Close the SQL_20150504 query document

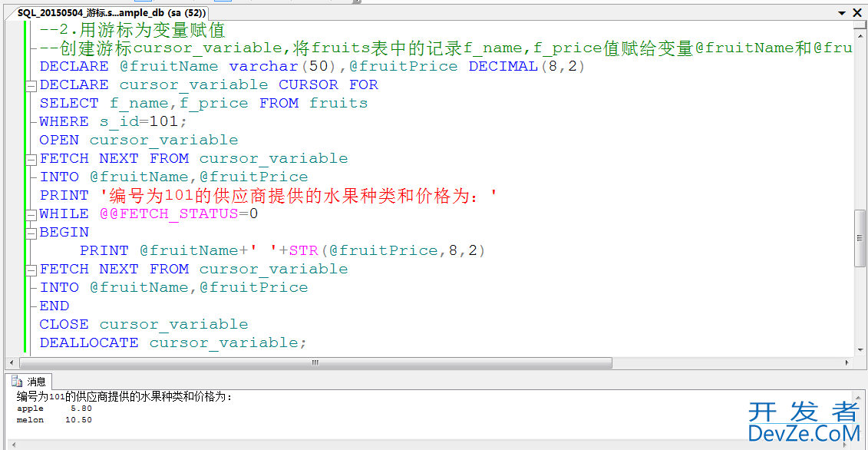857,13
